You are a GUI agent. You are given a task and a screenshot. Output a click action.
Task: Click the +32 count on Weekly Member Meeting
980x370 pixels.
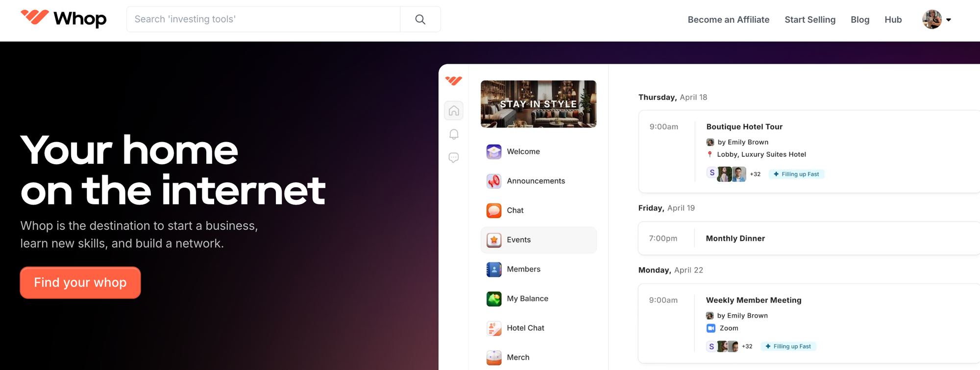747,346
